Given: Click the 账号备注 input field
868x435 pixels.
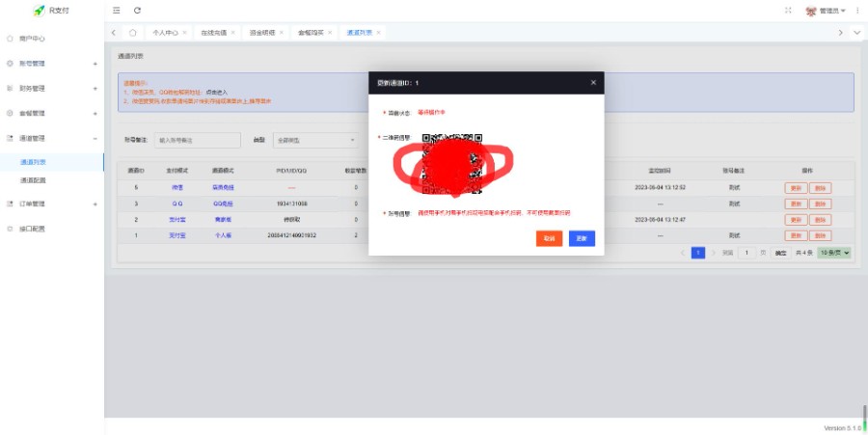Looking at the screenshot, I should click(198, 141).
